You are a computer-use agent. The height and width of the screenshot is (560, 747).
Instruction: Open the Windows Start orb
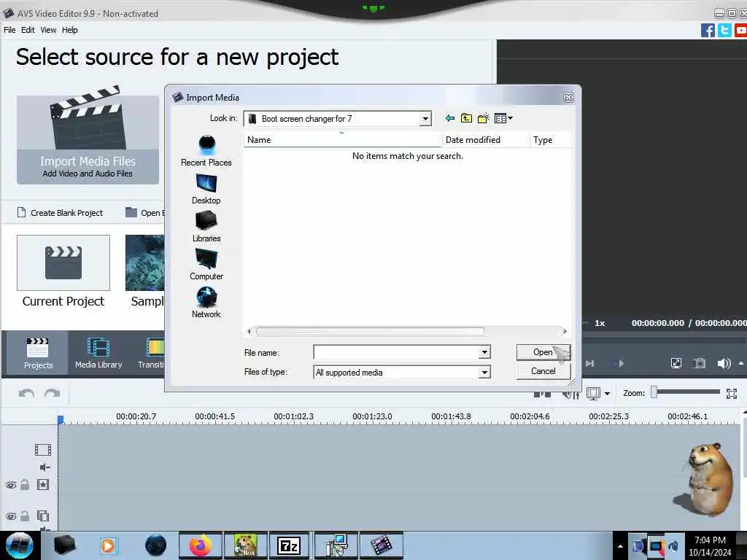pyautogui.click(x=20, y=545)
